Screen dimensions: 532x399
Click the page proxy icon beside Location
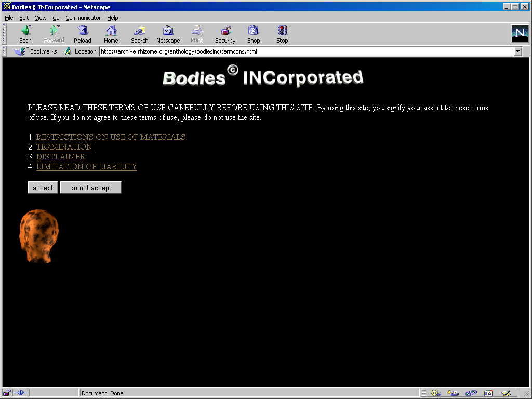[x=68, y=51]
